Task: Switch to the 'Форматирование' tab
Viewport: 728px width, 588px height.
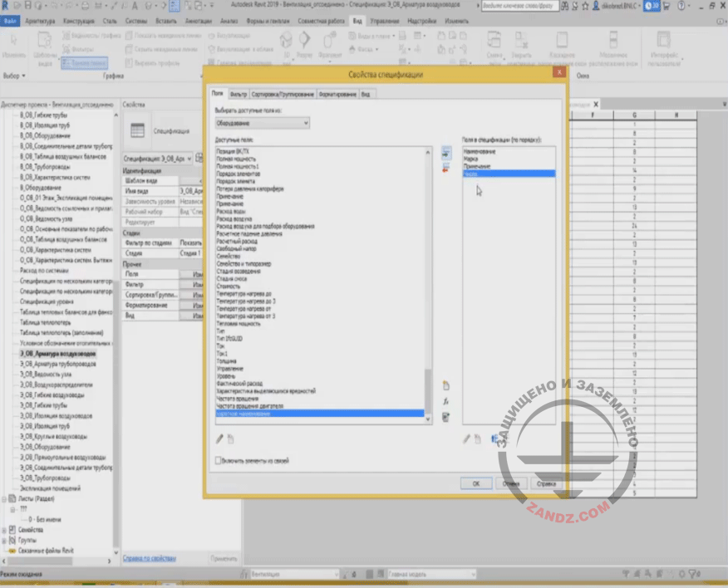Action: point(337,95)
